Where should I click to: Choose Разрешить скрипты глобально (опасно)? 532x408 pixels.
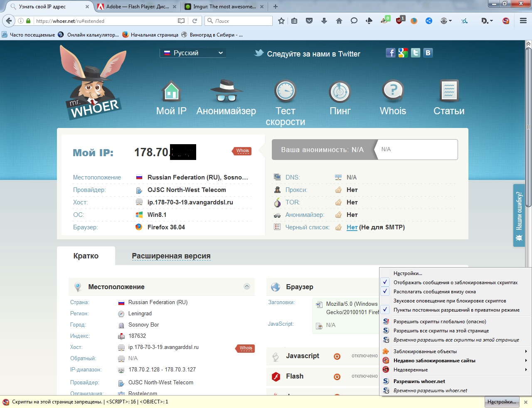click(456, 322)
